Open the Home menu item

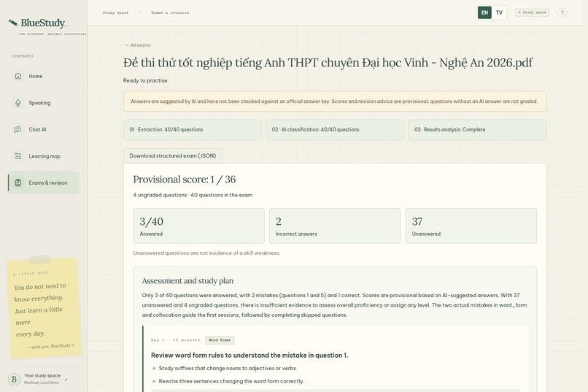tap(44, 76)
